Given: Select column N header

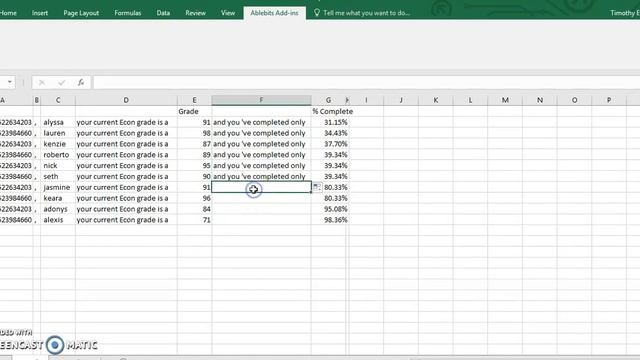Looking at the screenshot, I should click(540, 100).
